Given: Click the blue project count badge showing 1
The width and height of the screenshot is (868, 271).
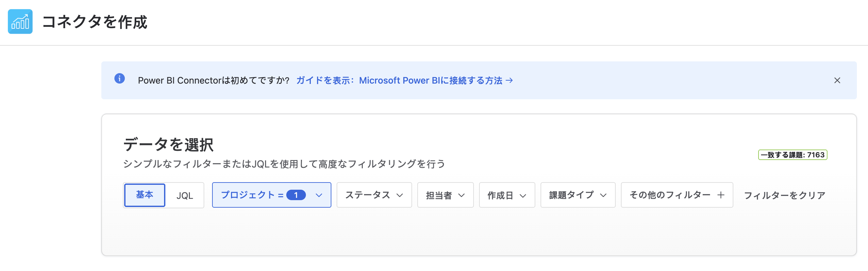Looking at the screenshot, I should point(296,195).
